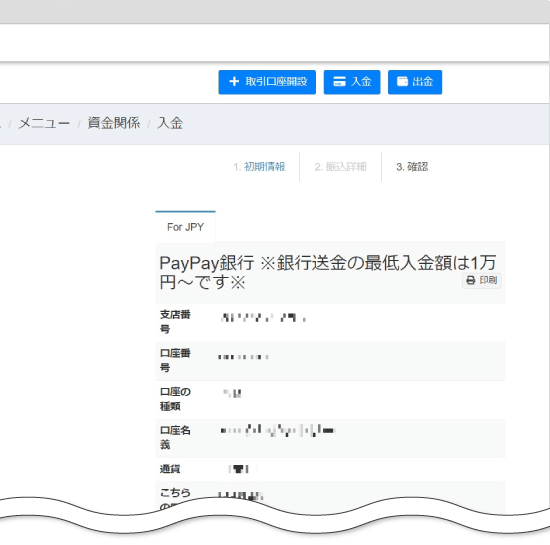Viewport: 550px width, 545px height.
Task: Go to 資金関係 in the breadcrumb
Action: click(x=114, y=123)
